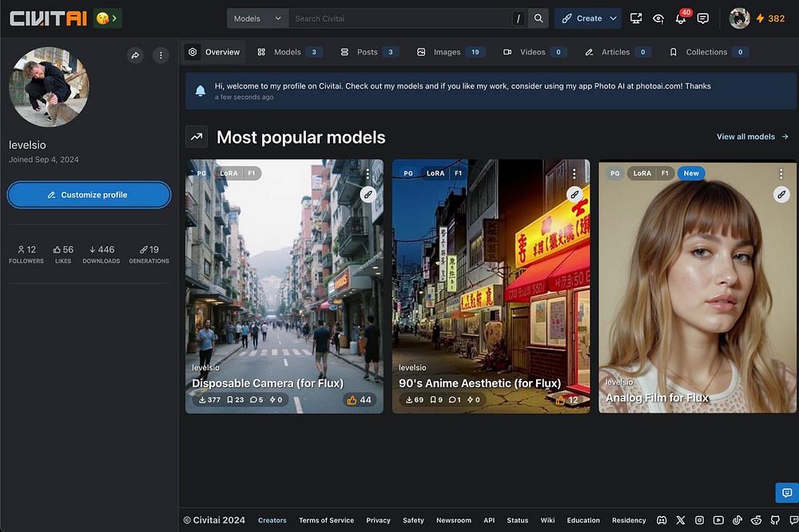
Task: Open the chat messages icon in header
Action: point(702,18)
